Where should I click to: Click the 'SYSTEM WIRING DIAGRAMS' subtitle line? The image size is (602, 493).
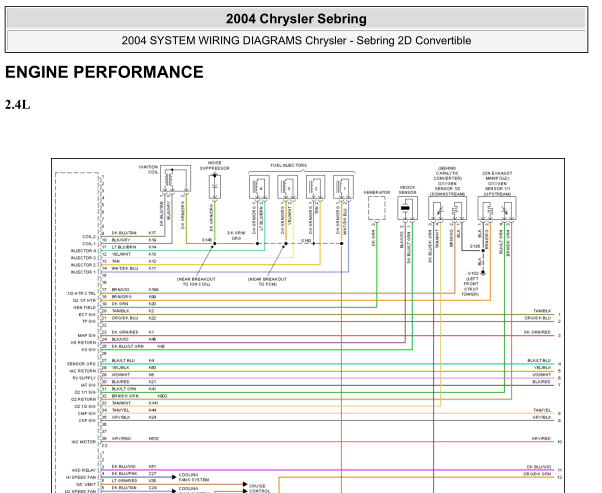coord(296,40)
